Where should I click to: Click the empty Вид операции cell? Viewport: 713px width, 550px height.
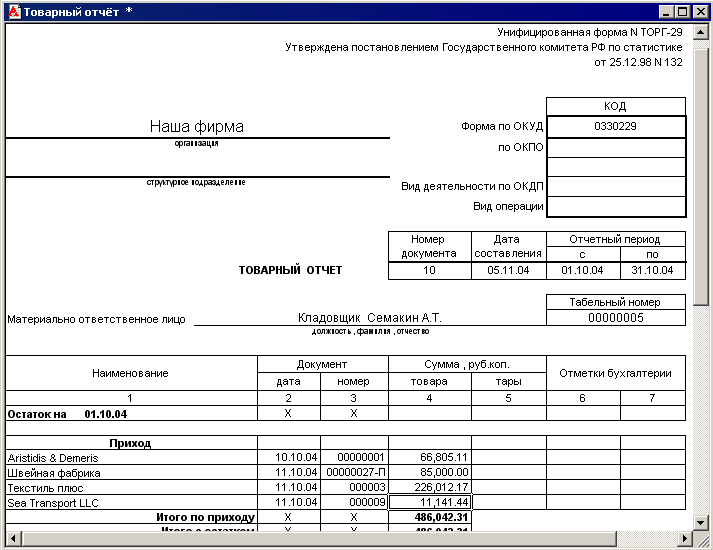616,206
